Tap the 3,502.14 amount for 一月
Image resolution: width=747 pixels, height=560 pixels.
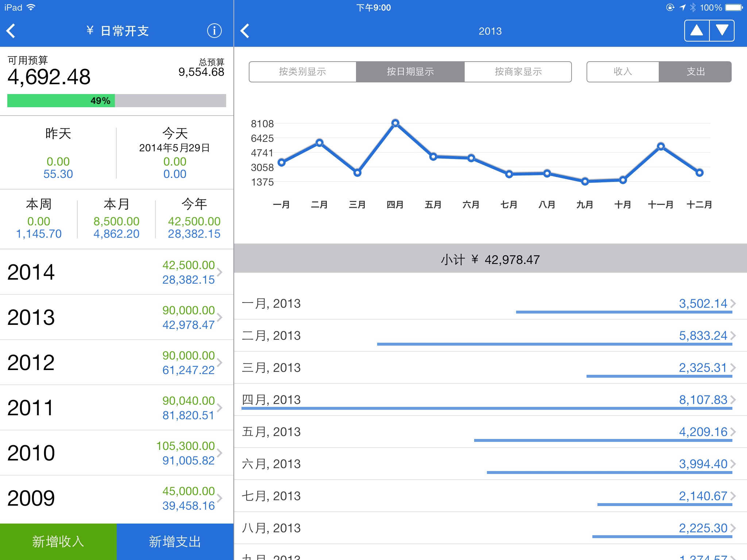click(703, 303)
